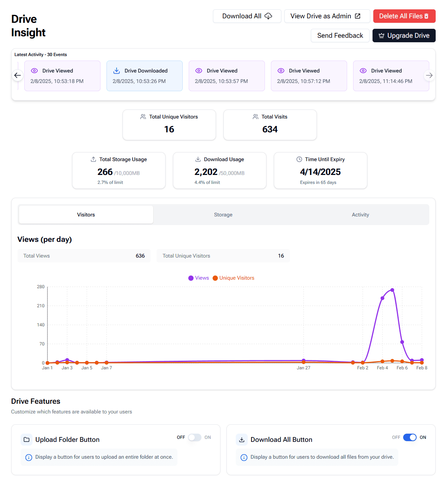The height and width of the screenshot is (480, 448).
Task: Click info icon in Download All description
Action: 244,457
